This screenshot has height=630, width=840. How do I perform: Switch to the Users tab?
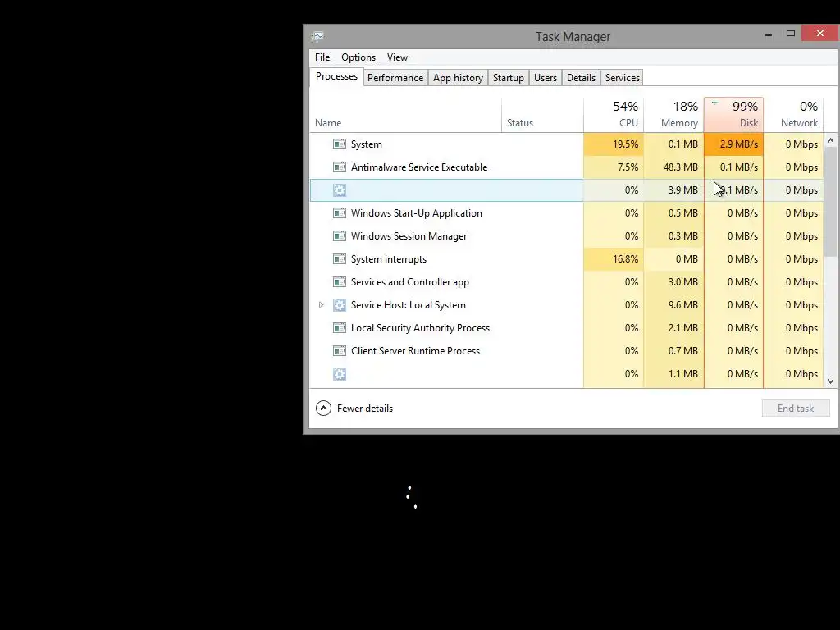click(x=546, y=78)
